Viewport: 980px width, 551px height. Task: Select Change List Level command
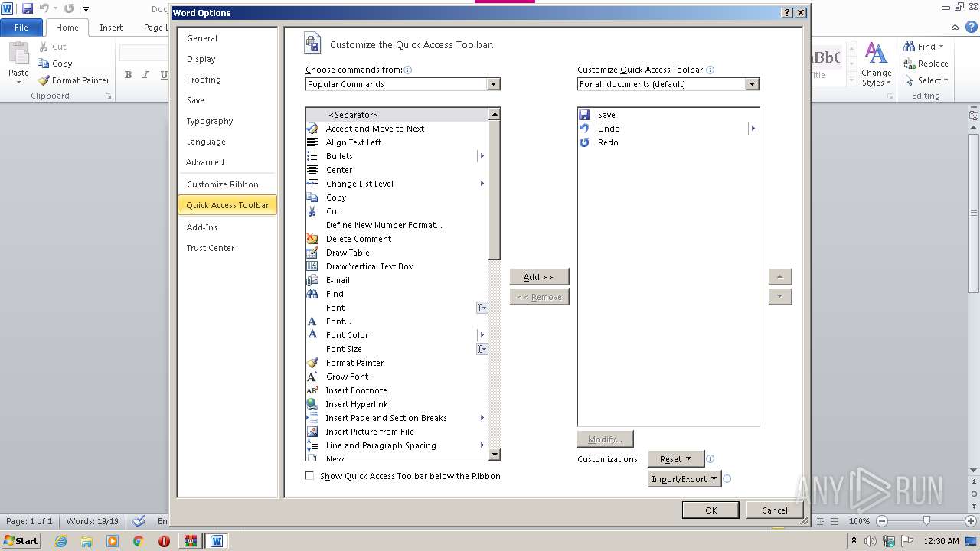click(x=397, y=184)
